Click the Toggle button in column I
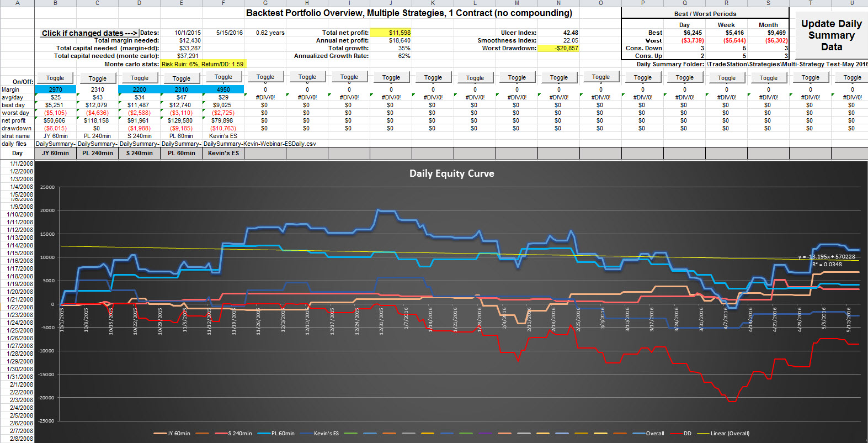This screenshot has width=868, height=443. 349,77
